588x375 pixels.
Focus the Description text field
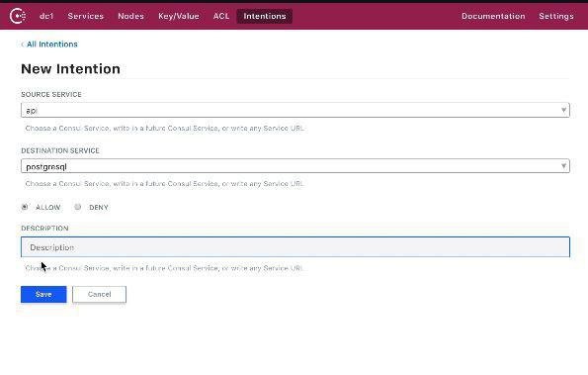(x=295, y=247)
